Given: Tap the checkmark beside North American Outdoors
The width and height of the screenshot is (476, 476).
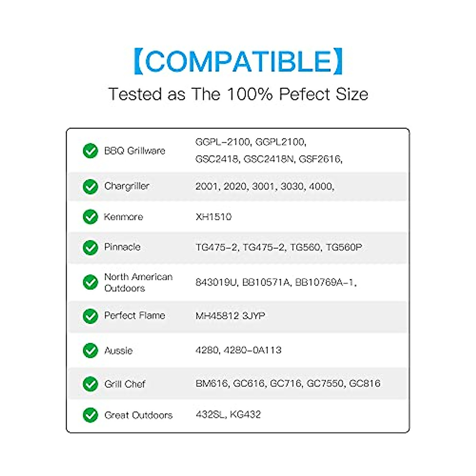Looking at the screenshot, I should click(90, 282).
